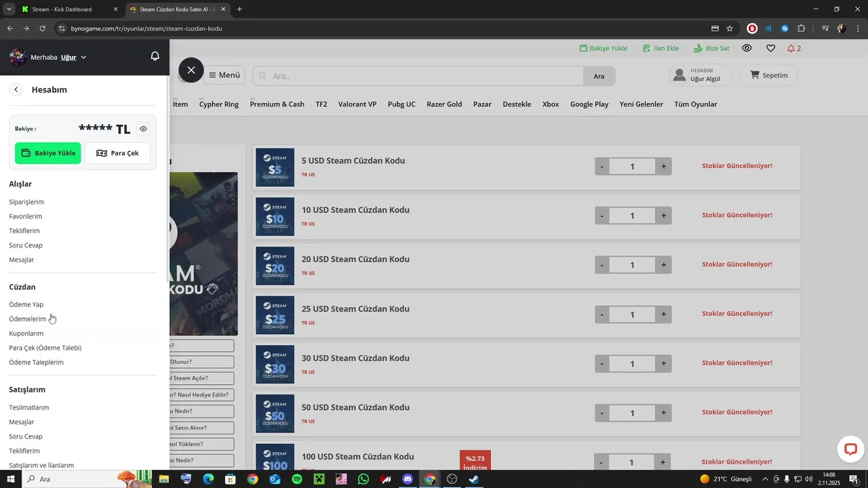The image size is (868, 488).
Task: Open the notification bell in sidebar header
Action: (x=155, y=56)
